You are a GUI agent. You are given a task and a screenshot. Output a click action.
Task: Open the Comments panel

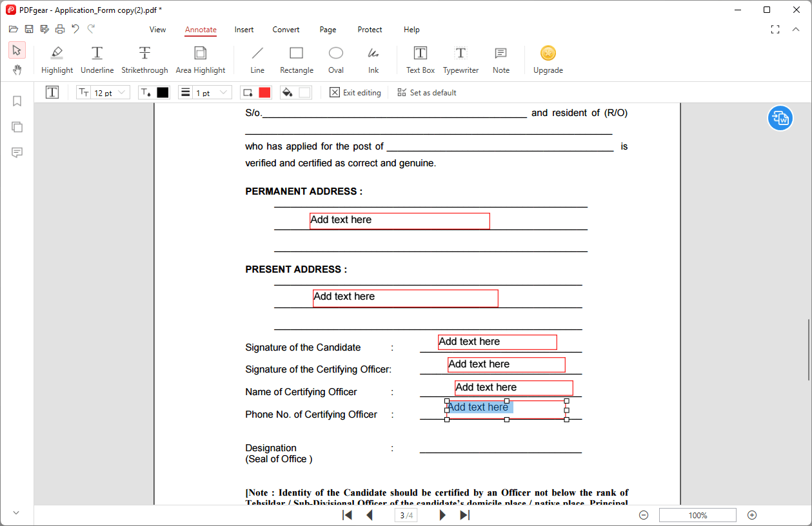(17, 153)
